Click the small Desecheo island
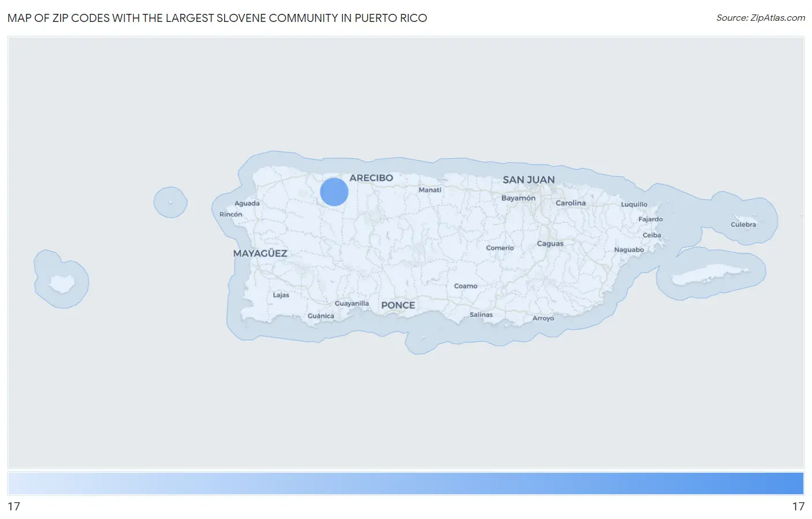 (170, 202)
